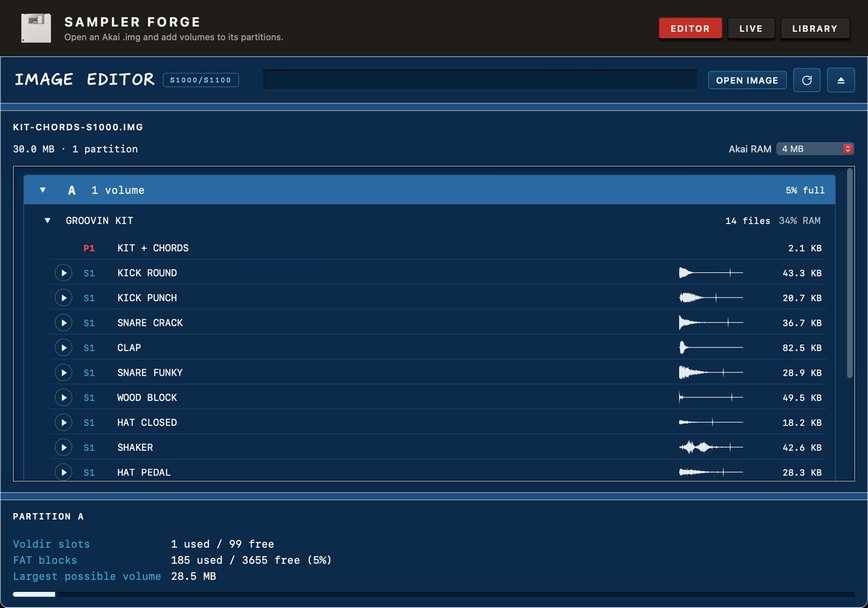The image size is (868, 608).
Task: Play the SNARE CRACK sample
Action: 64,323
